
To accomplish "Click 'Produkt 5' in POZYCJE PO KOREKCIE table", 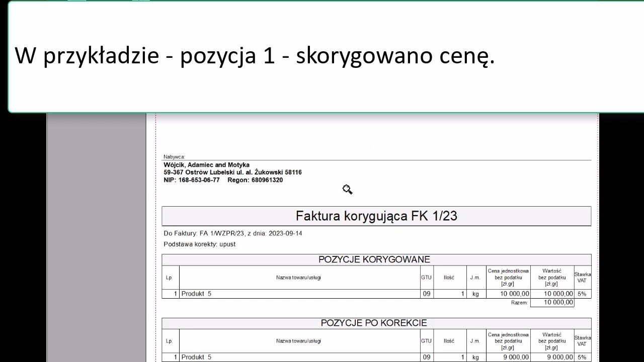I will (x=196, y=357).
